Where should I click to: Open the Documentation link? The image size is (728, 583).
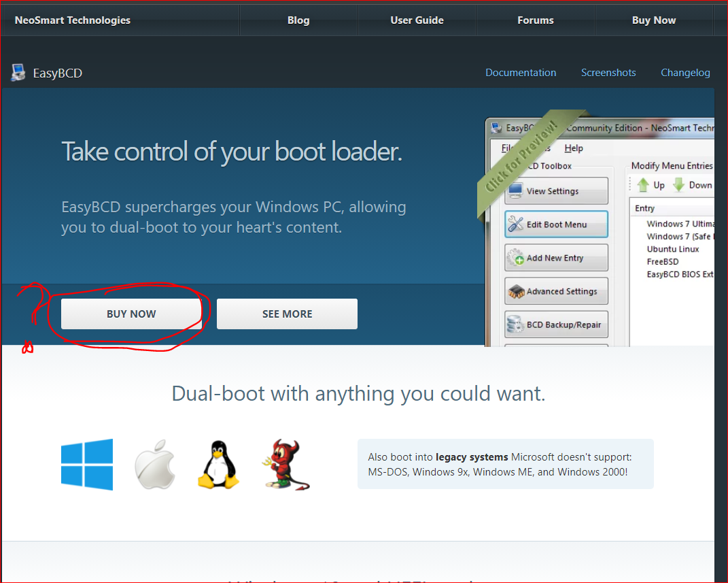(x=521, y=73)
